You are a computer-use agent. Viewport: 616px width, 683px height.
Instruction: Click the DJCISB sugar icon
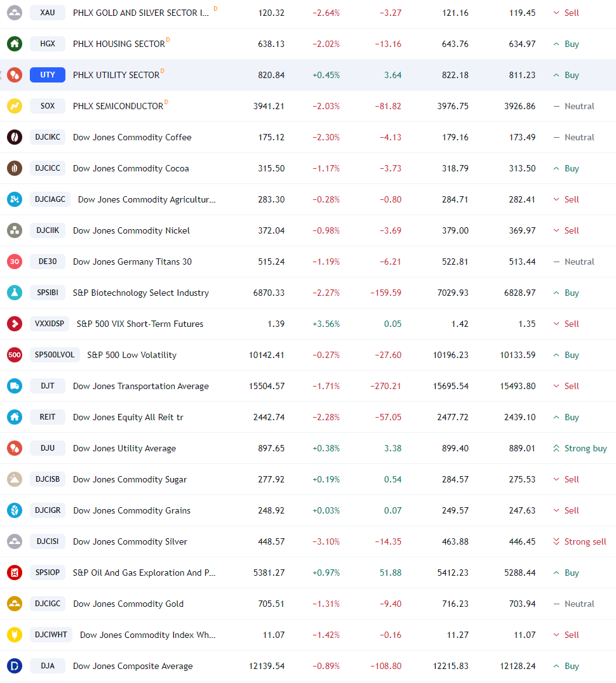tap(15, 479)
